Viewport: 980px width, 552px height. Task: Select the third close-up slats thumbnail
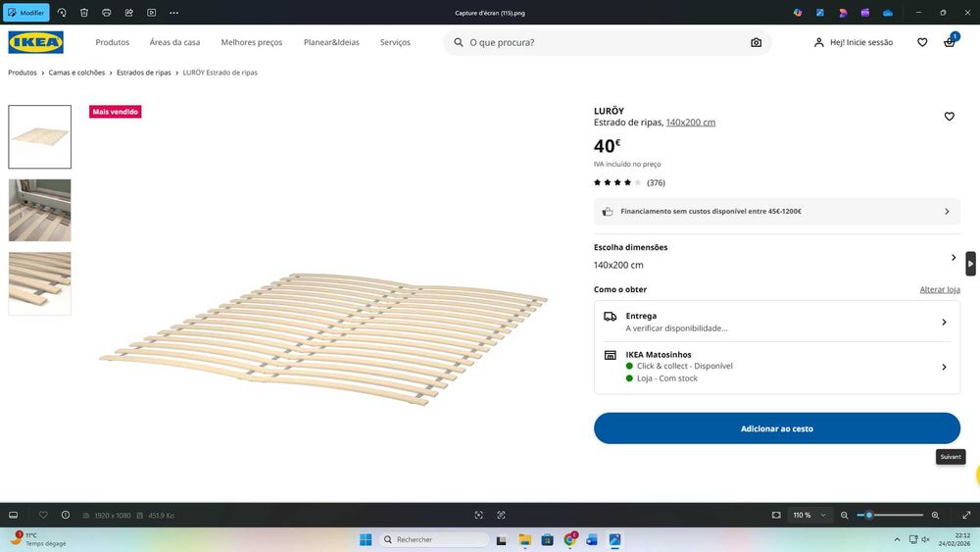[40, 283]
